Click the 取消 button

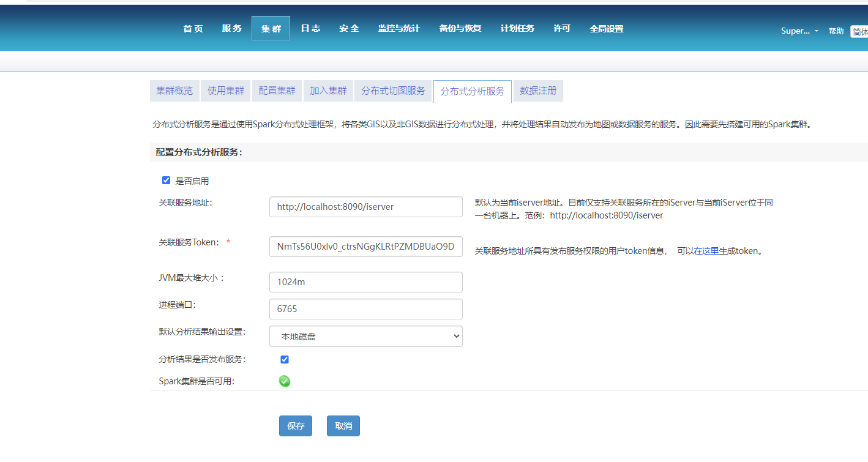(x=343, y=426)
